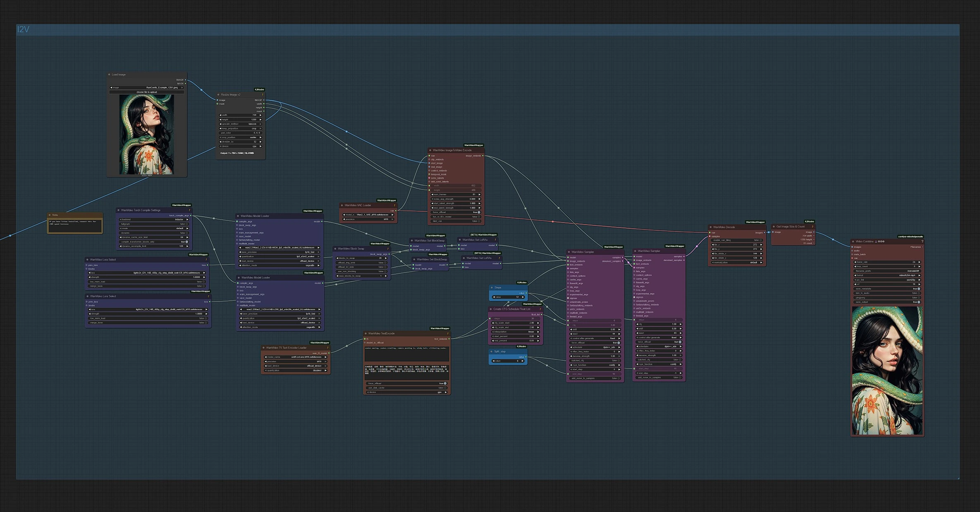The height and width of the screenshot is (512, 980).
Task: Click the IMAGE output socket on Load Image
Action: click(185, 80)
